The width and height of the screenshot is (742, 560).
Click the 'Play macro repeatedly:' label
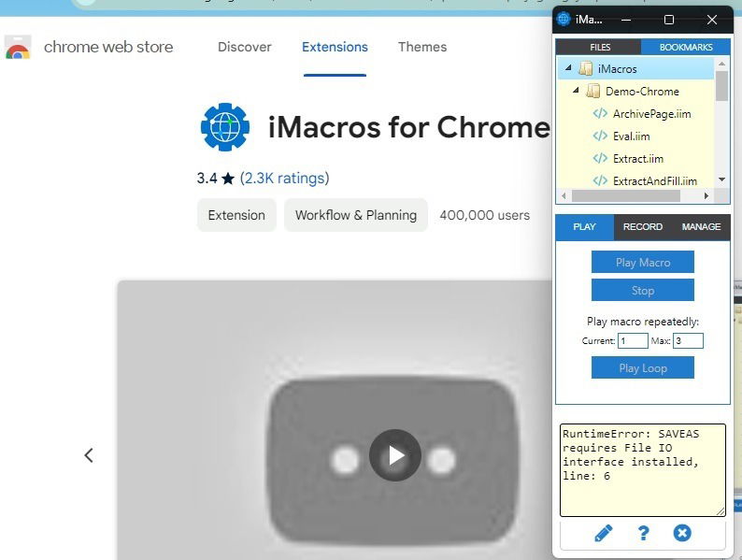tap(643, 322)
